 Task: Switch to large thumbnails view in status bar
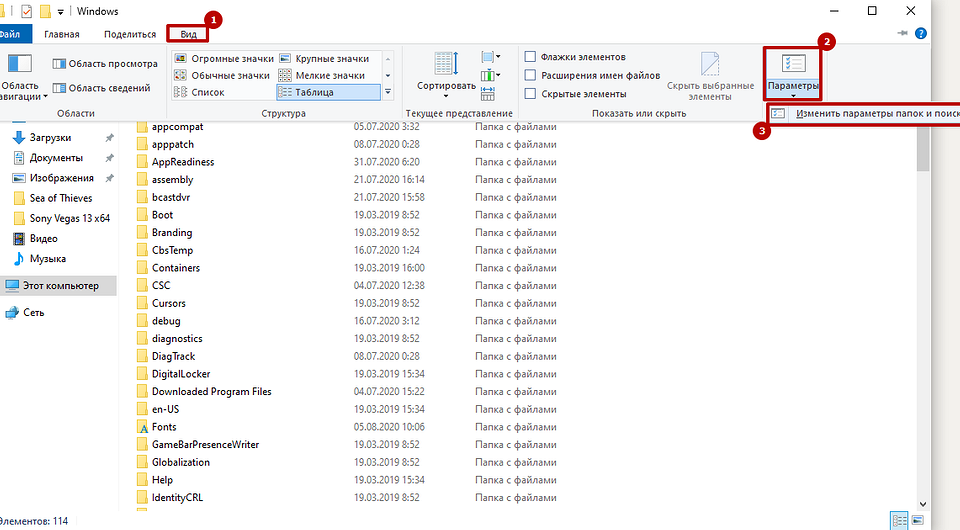[x=920, y=520]
